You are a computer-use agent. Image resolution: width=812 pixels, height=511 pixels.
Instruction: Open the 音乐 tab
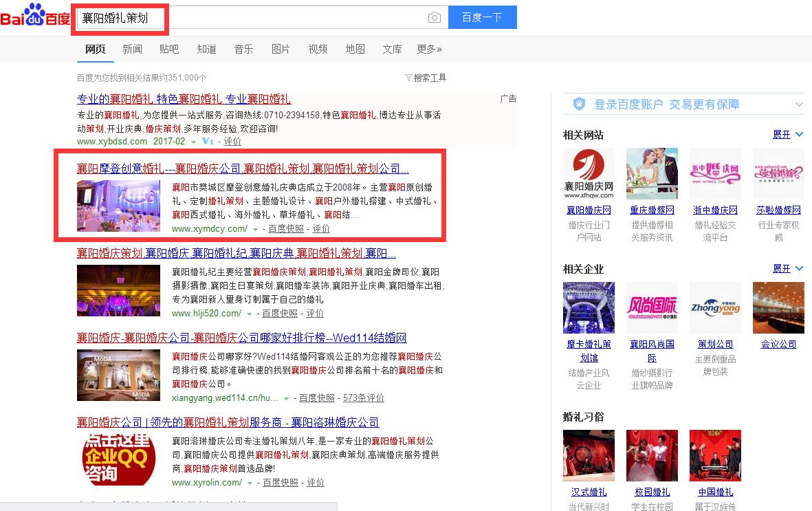[x=243, y=50]
